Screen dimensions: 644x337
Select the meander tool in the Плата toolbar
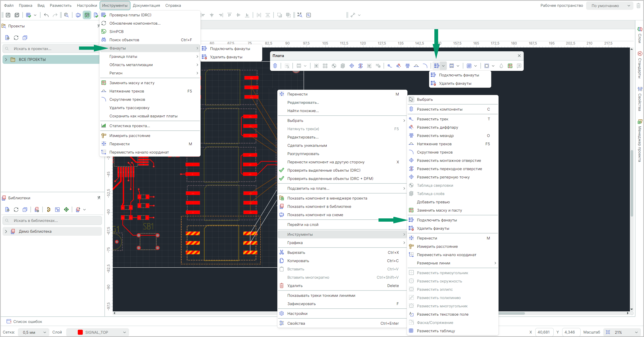coord(407,66)
